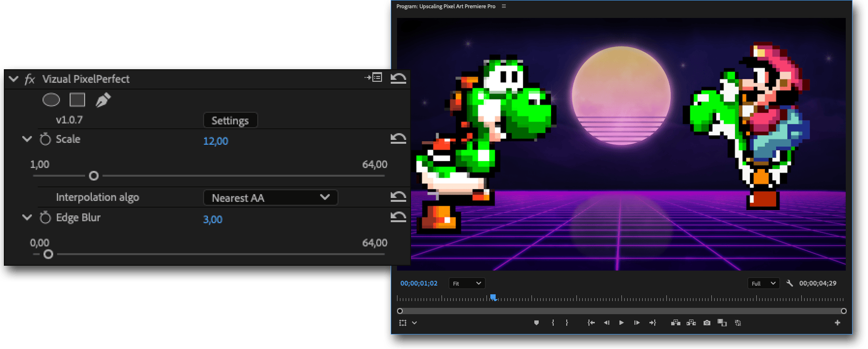Click the Export Frame camera icon
Image resolution: width=868 pixels, height=349 pixels.
pyautogui.click(x=707, y=323)
